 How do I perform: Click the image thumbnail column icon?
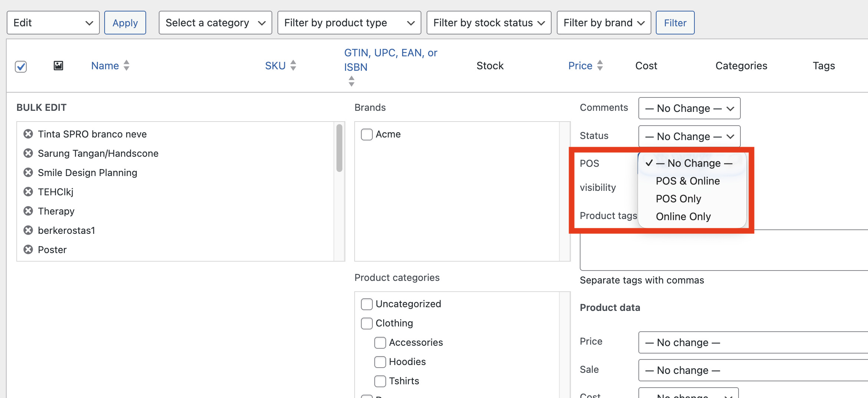click(58, 66)
